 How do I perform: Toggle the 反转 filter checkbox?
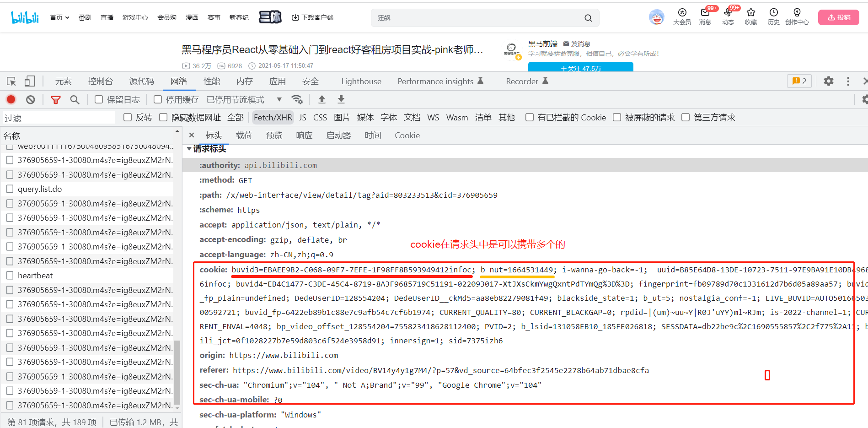(128, 117)
